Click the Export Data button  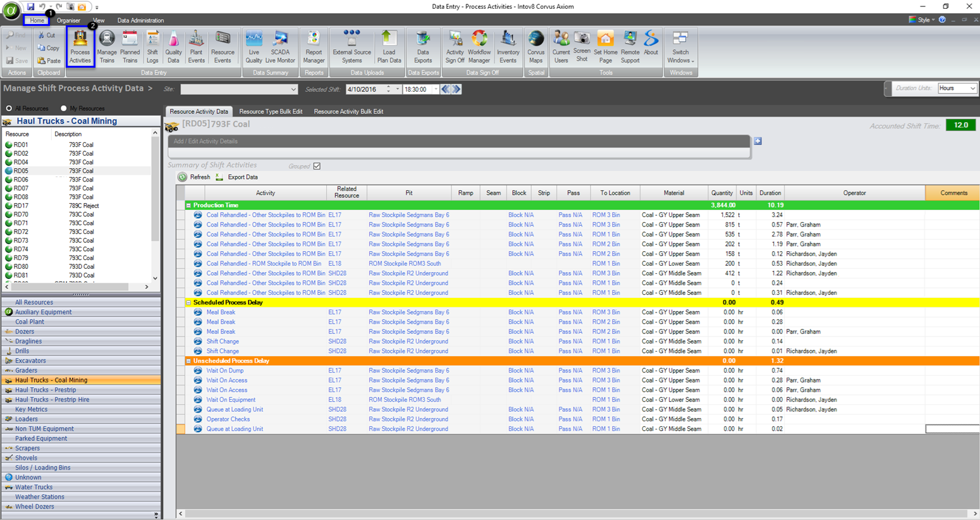click(237, 177)
